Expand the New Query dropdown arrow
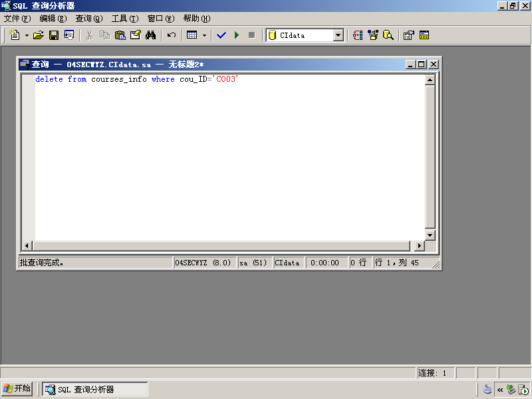The width and height of the screenshot is (532, 399). pyautogui.click(x=27, y=35)
